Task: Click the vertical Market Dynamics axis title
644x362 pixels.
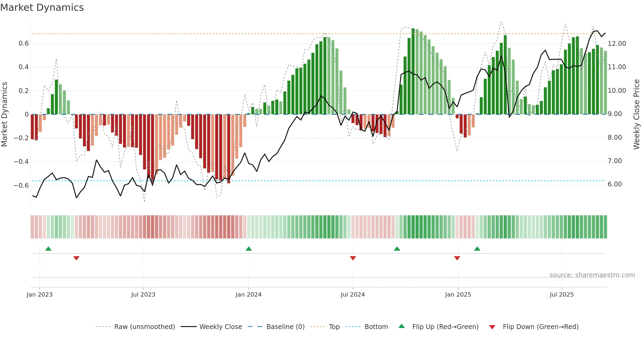Action: 4,114
